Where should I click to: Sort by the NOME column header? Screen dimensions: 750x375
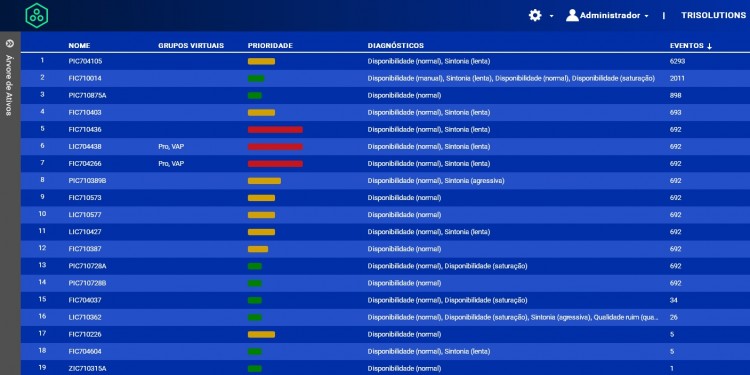tap(79, 46)
